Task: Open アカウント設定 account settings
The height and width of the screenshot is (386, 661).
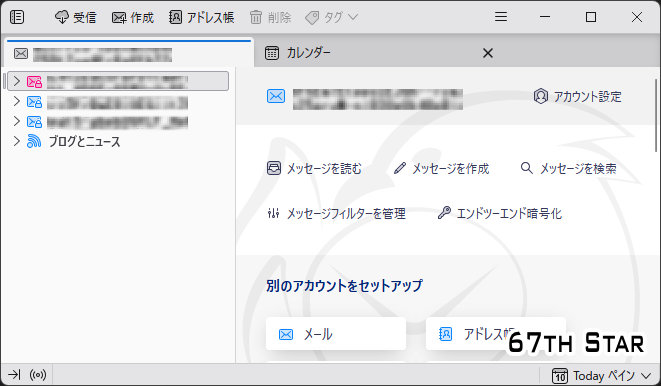Action: pos(578,96)
